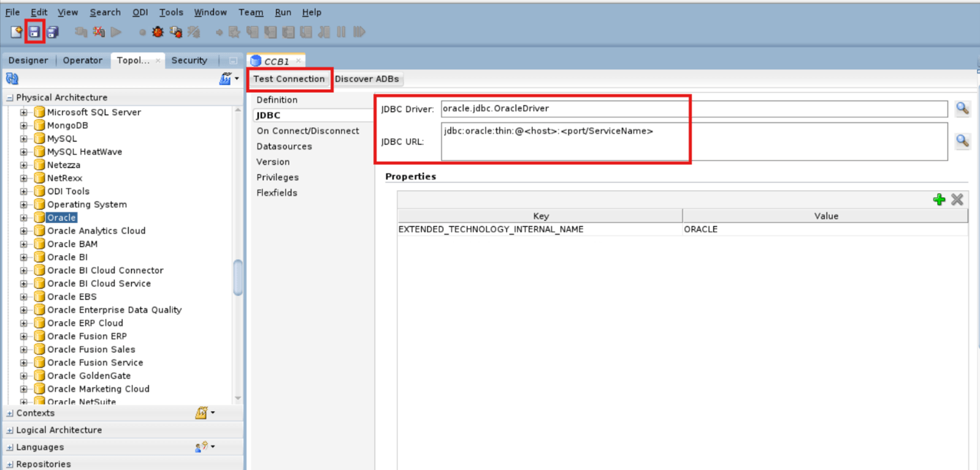Open the Privileges section
This screenshot has height=470, width=980.
tap(278, 177)
